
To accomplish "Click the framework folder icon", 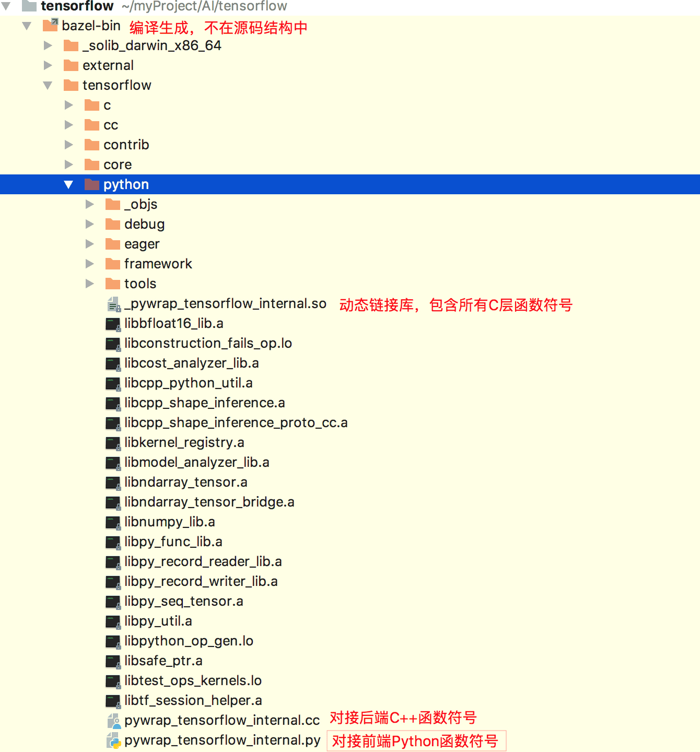I will pyautogui.click(x=113, y=264).
